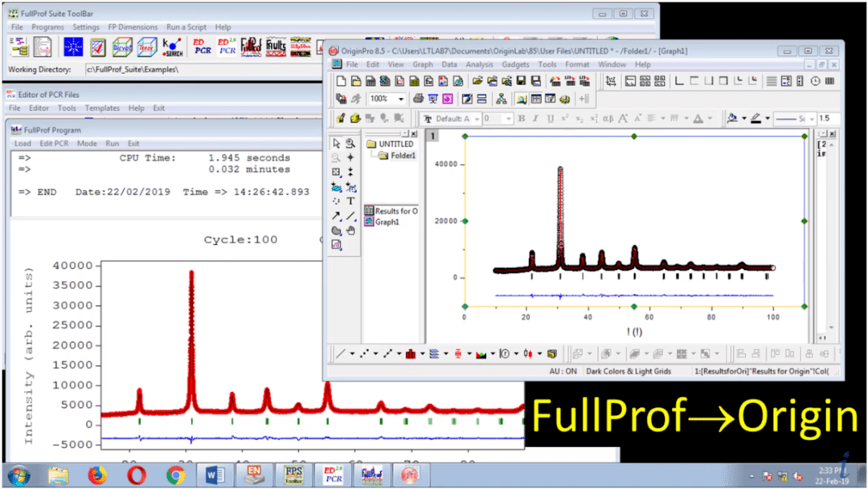Open the Bond_Str blue star icon

click(x=73, y=47)
